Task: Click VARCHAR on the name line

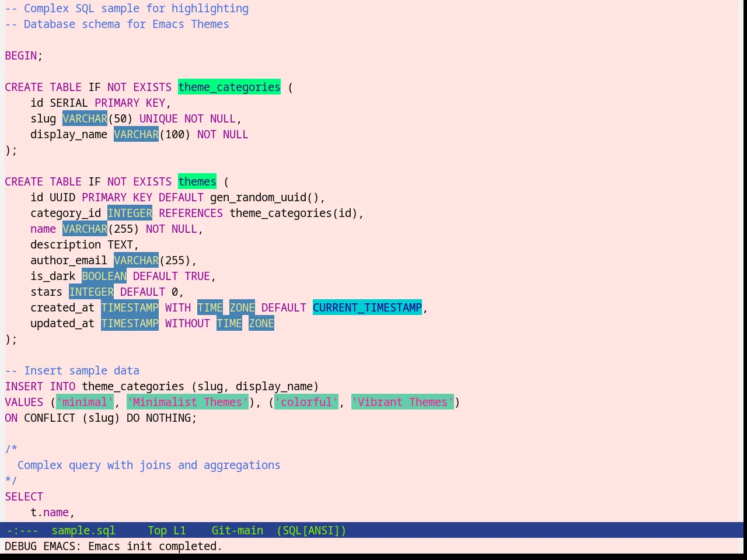Action: coord(85,229)
